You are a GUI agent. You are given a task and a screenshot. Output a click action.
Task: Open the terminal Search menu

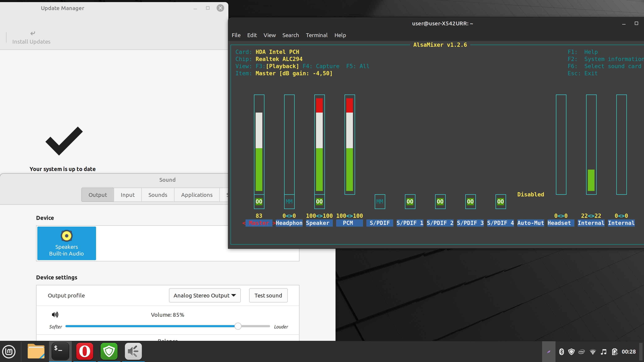pyautogui.click(x=290, y=35)
